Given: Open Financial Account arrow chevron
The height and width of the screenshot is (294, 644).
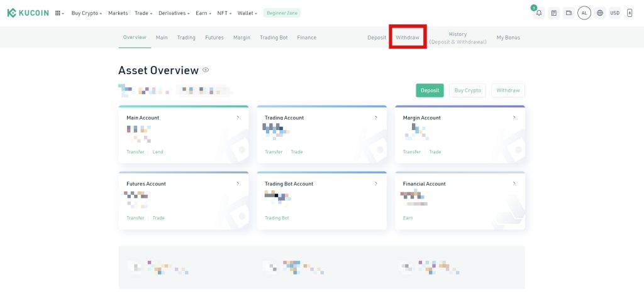Looking at the screenshot, I should [x=514, y=183].
